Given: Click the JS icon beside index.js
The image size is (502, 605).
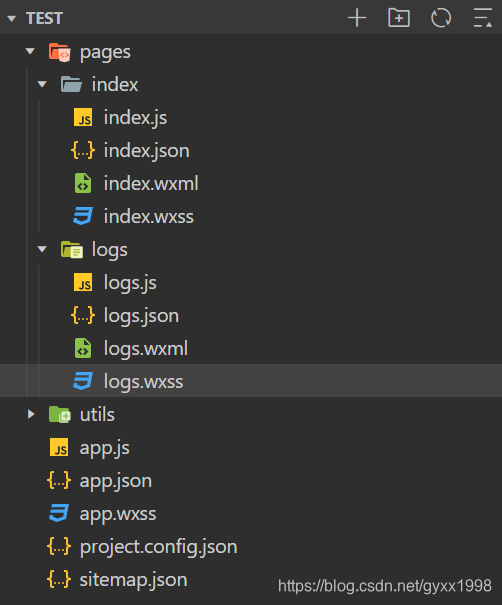Looking at the screenshot, I should (83, 117).
